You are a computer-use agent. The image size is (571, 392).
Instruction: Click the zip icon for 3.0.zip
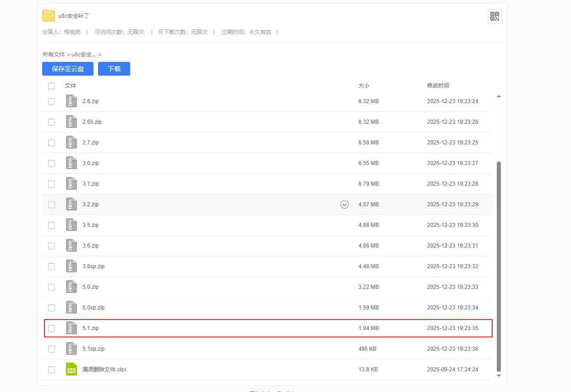coord(71,163)
